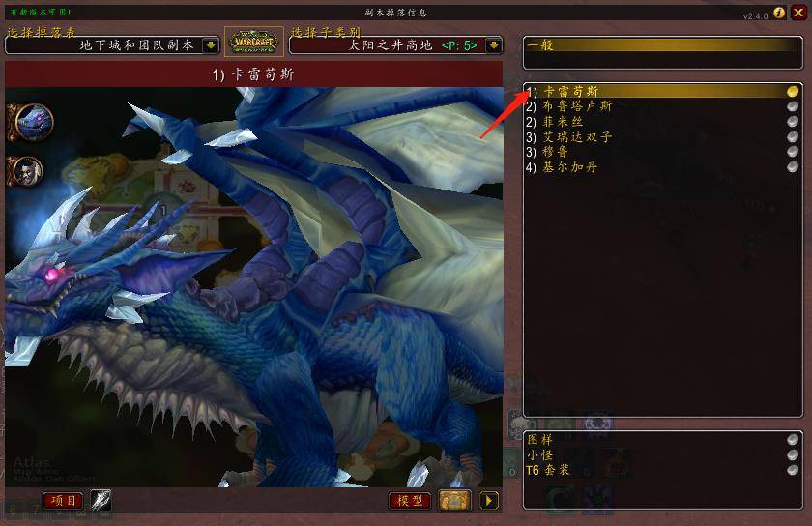The width and height of the screenshot is (812, 526).
Task: Click the coin icon beside 艾瑞达双子
Action: [793, 136]
